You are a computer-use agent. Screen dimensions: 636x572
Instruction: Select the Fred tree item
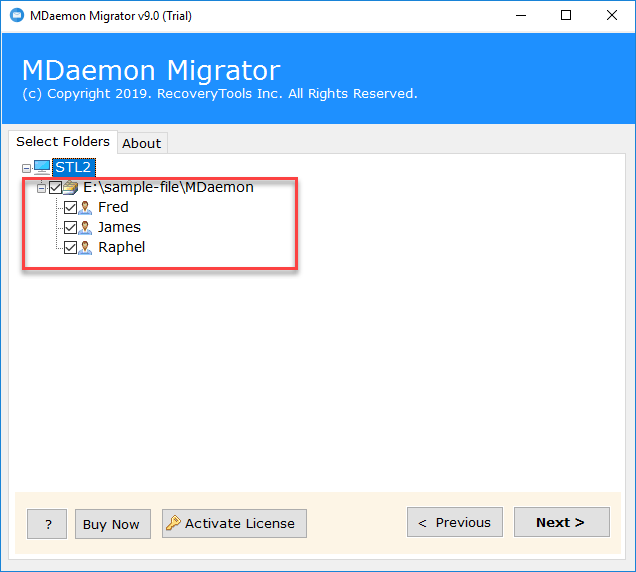113,207
